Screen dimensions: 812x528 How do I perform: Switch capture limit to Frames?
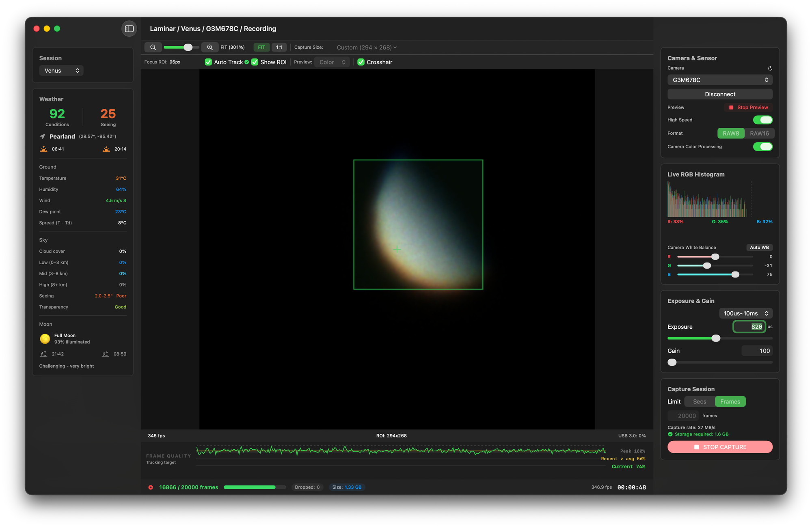[x=730, y=402]
